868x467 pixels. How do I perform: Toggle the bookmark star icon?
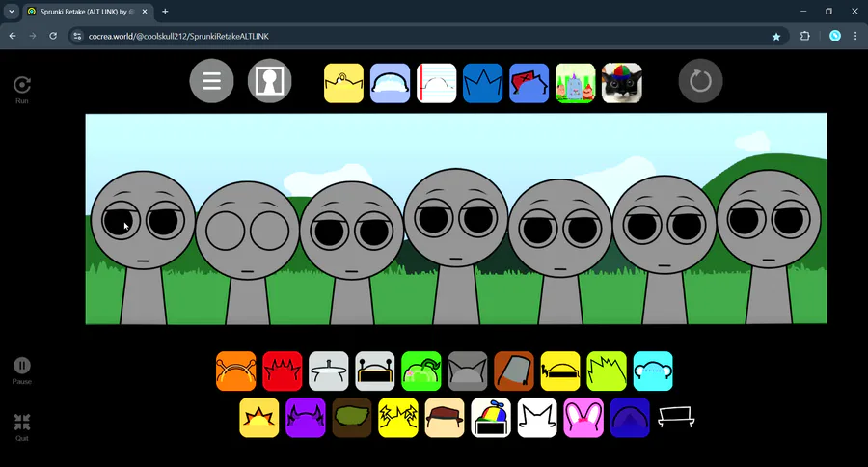[776, 36]
